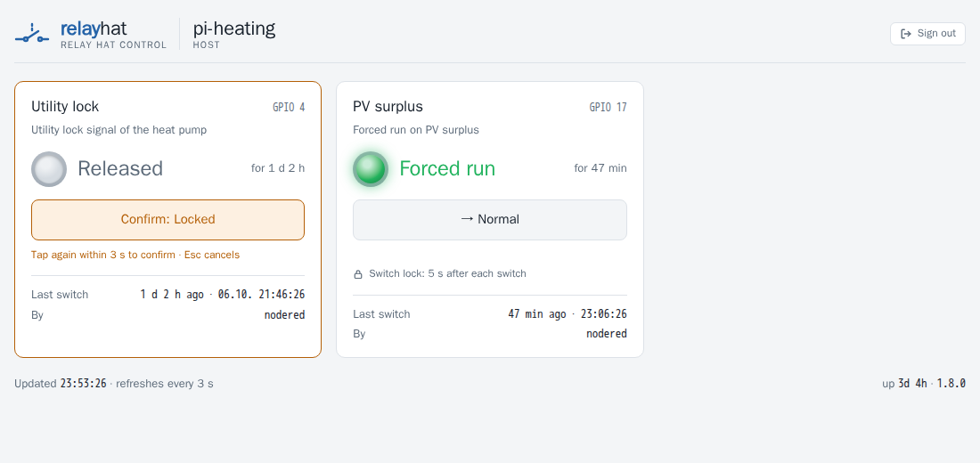Click the Utility lock card title
Viewport: 980px width, 463px height.
pos(65,107)
